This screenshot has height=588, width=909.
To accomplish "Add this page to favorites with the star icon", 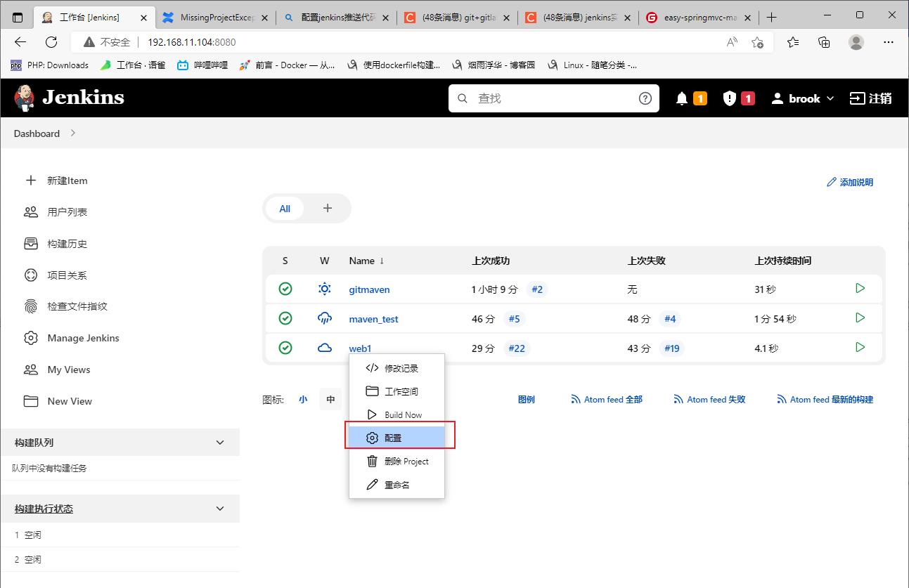I will pyautogui.click(x=757, y=42).
